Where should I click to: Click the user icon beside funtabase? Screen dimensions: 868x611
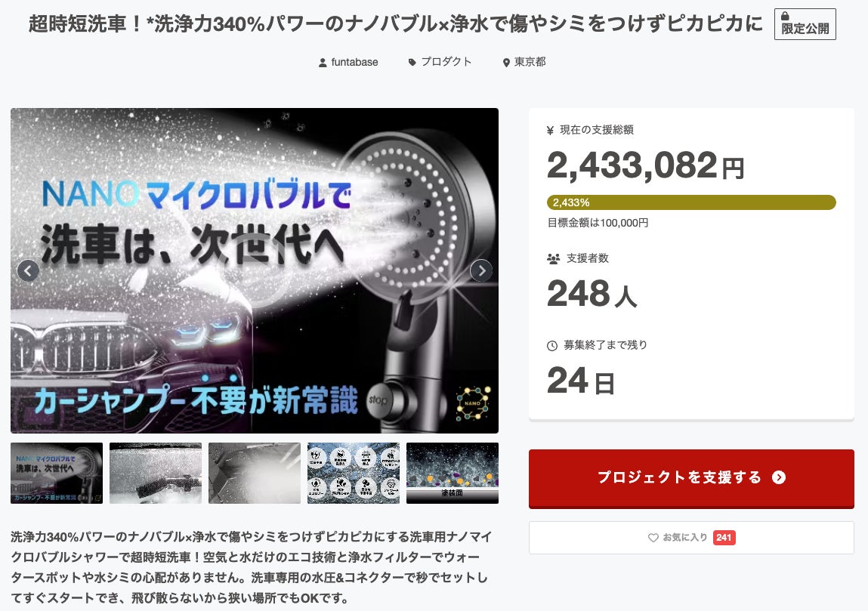click(x=323, y=63)
